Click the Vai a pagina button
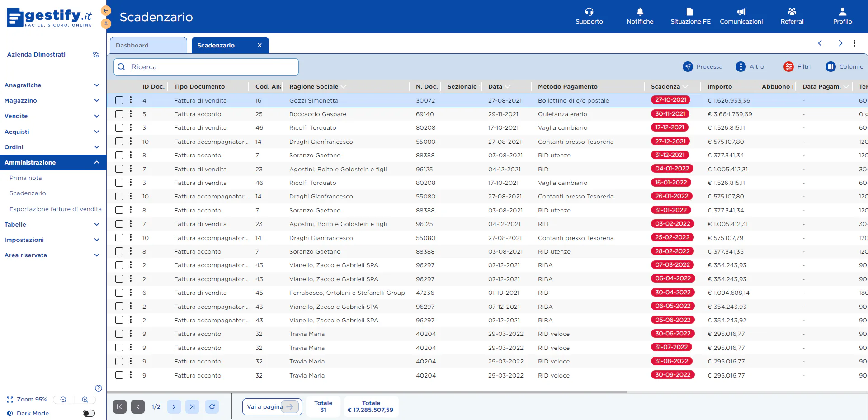 coord(272,406)
